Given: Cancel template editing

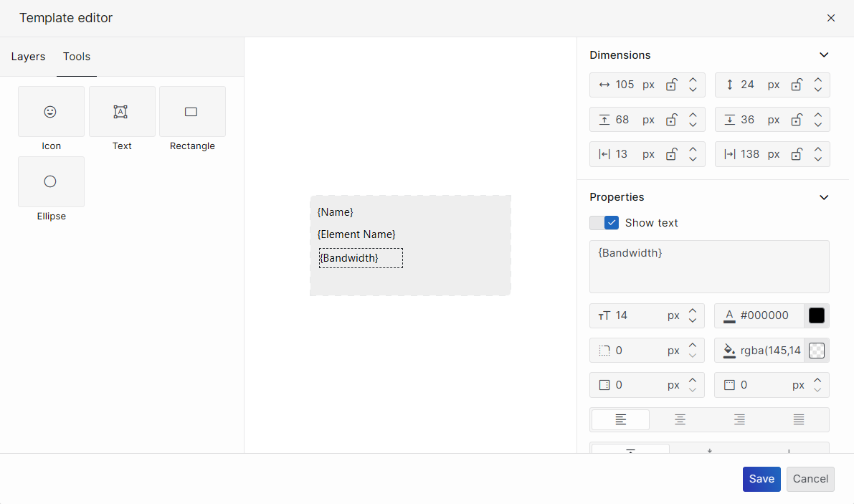Looking at the screenshot, I should click(810, 479).
